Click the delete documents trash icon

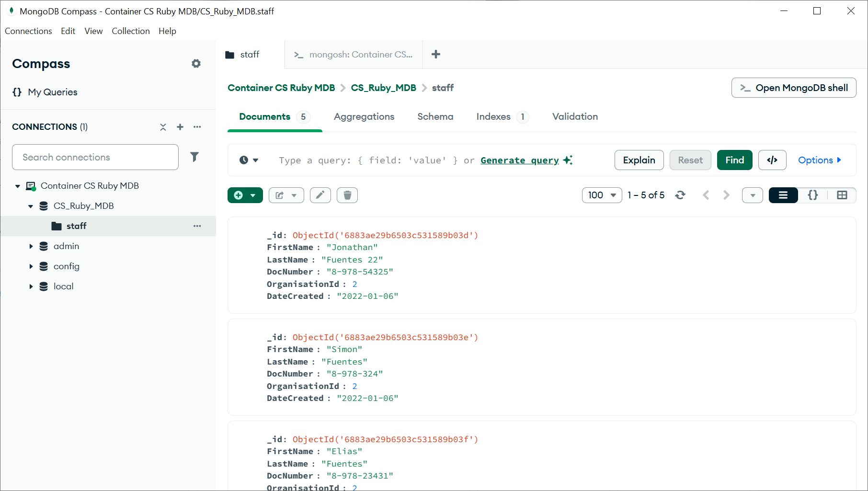click(347, 195)
